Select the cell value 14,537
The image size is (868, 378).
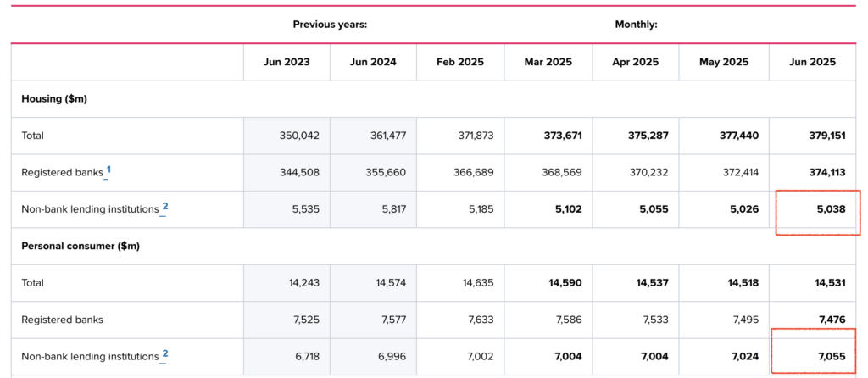[653, 282]
